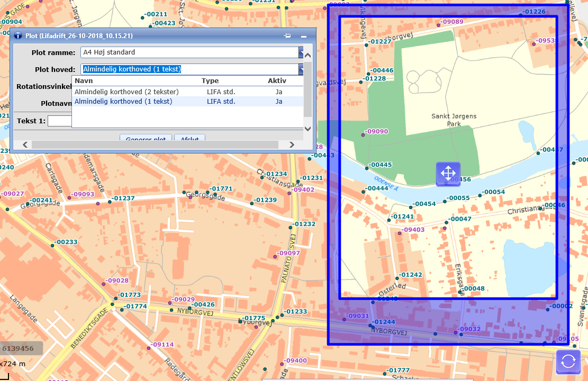588x381 pixels.
Task: Sort list by Navn column header
Action: (84, 80)
